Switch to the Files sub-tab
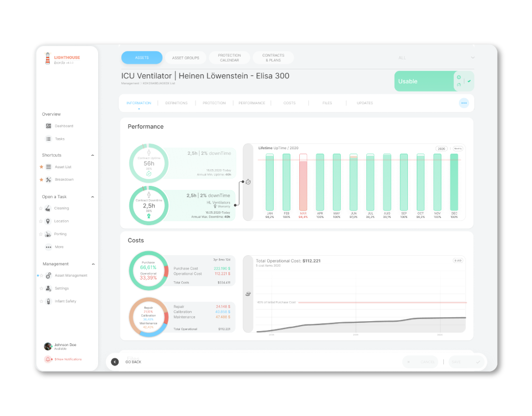 coord(327,103)
